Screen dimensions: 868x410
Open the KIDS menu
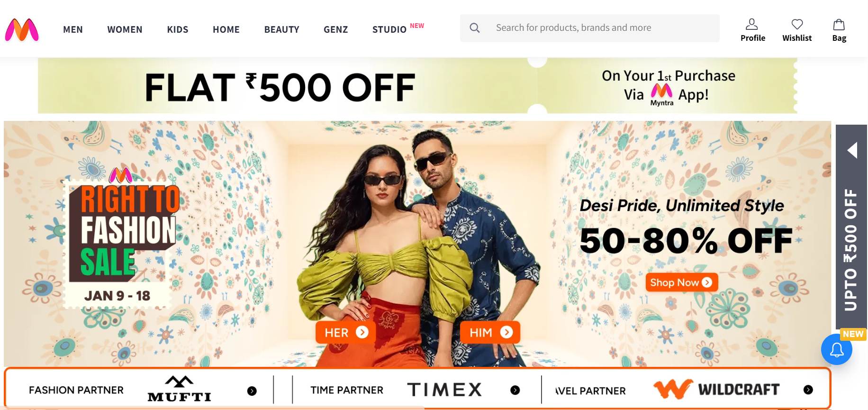178,29
